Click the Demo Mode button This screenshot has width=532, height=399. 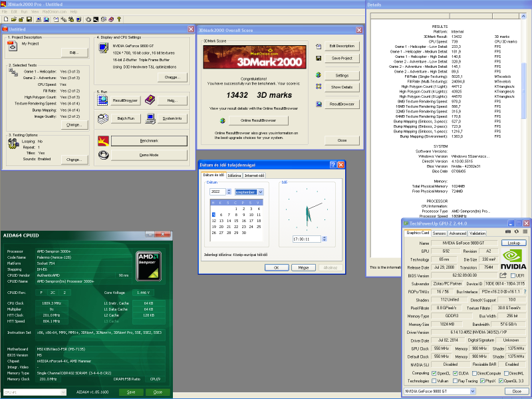149,155
